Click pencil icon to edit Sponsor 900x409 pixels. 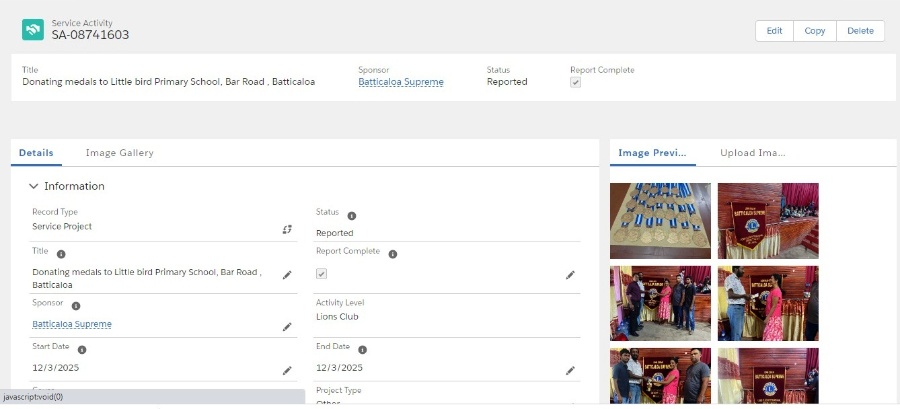click(x=287, y=326)
